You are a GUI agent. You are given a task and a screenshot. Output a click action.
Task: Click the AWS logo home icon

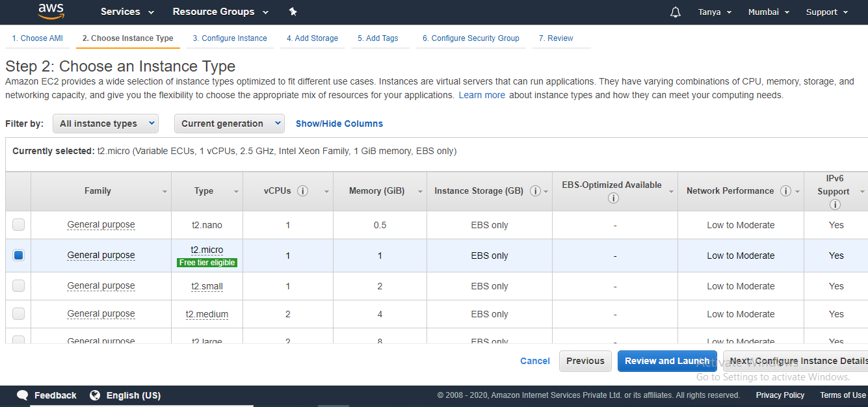point(51,11)
